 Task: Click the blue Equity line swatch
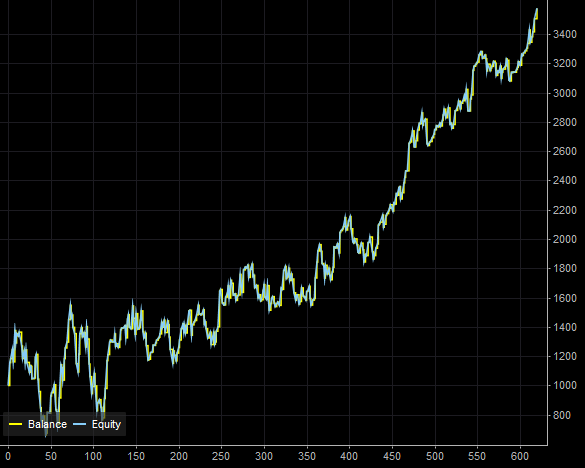click(79, 424)
